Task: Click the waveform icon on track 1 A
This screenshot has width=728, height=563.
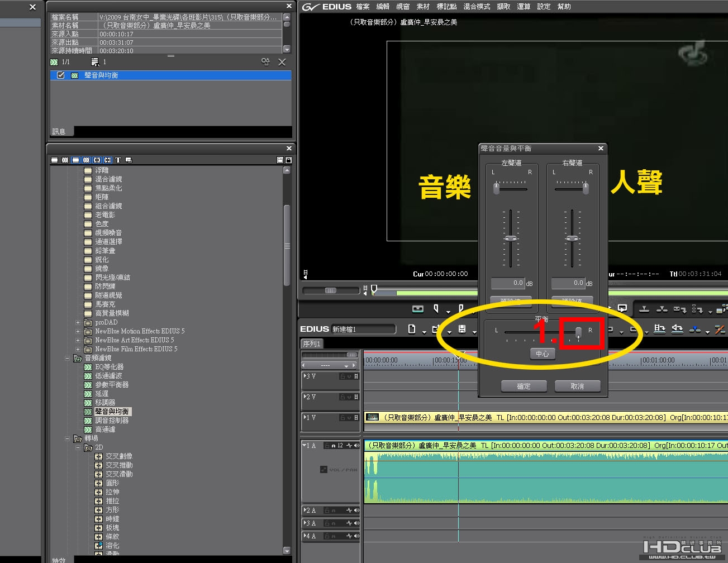Action: point(349,446)
